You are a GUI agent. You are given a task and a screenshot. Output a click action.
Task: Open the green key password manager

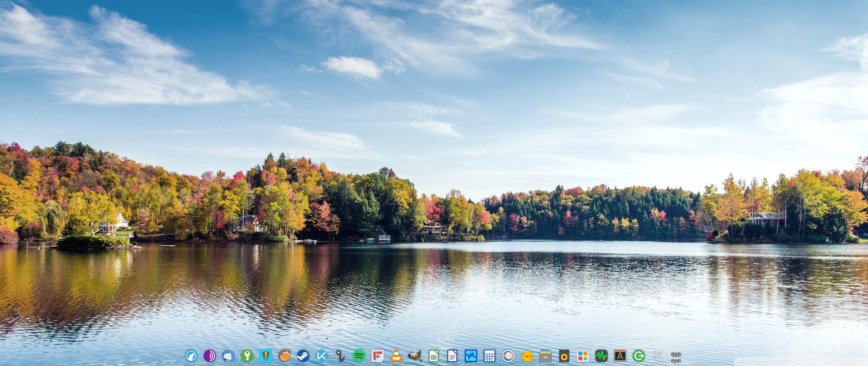[x=247, y=356]
